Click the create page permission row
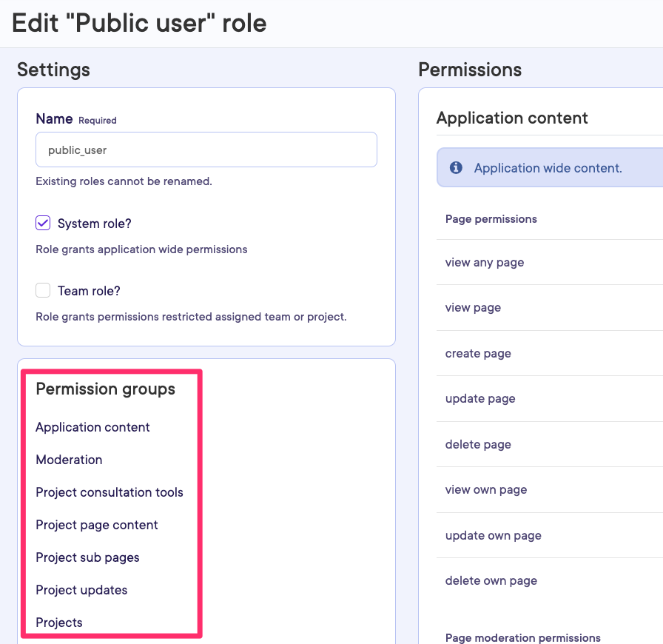This screenshot has height=644, width=663. coord(478,354)
